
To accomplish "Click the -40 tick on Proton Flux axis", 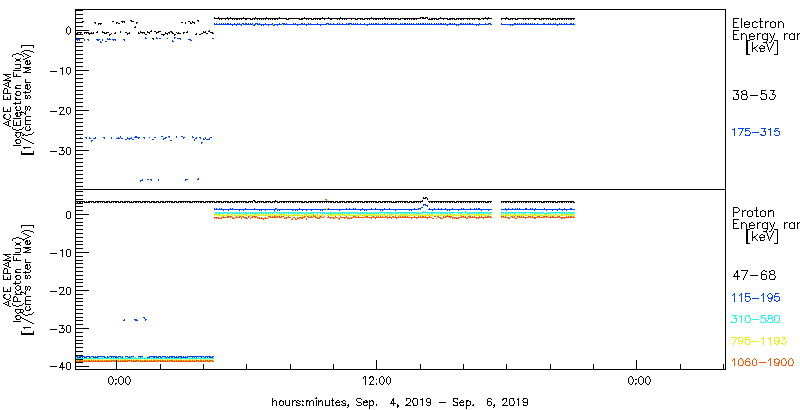I will (x=62, y=366).
